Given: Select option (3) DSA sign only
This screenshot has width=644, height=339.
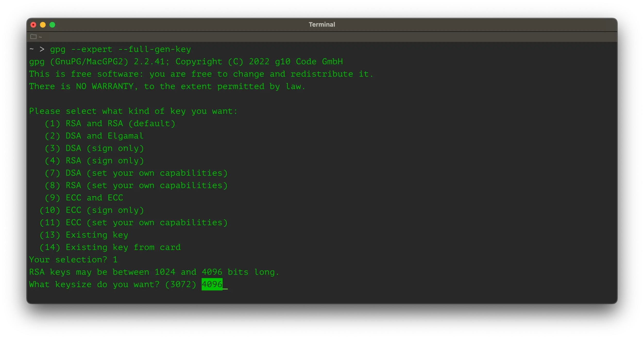Looking at the screenshot, I should tap(94, 148).
